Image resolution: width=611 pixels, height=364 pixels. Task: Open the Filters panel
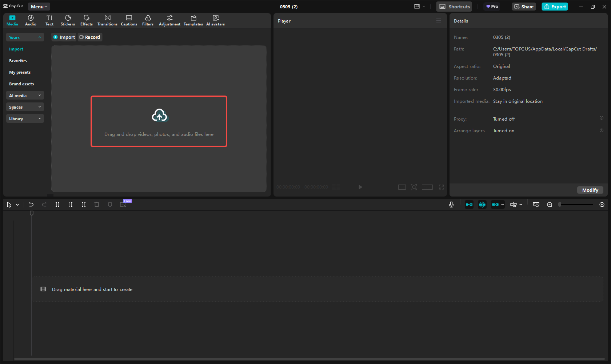click(x=148, y=20)
